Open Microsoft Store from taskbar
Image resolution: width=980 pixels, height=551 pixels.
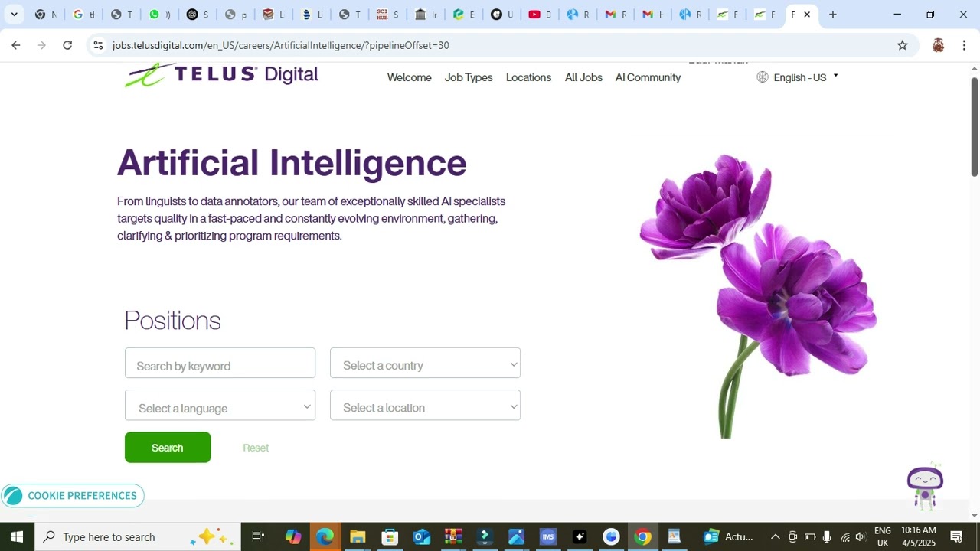tap(390, 536)
